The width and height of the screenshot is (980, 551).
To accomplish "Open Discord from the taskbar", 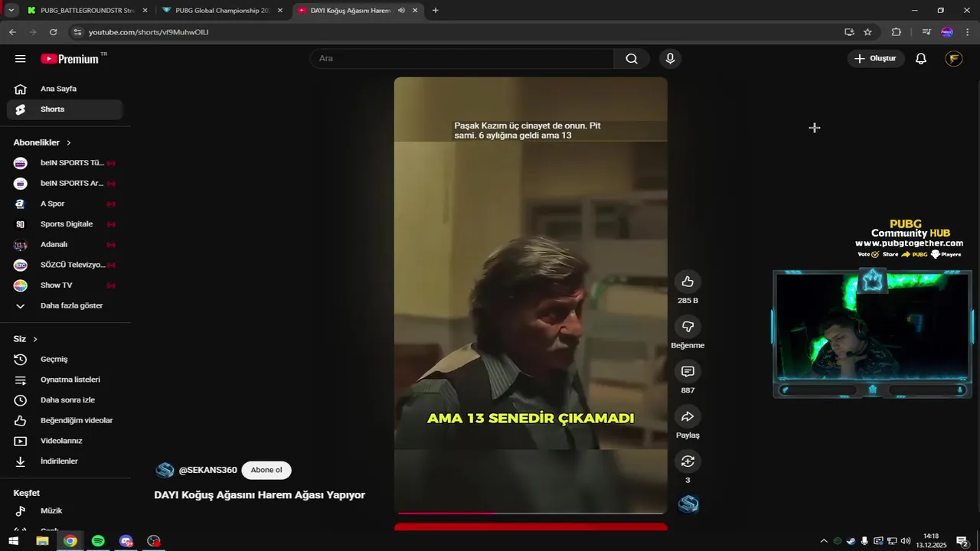I will click(126, 541).
